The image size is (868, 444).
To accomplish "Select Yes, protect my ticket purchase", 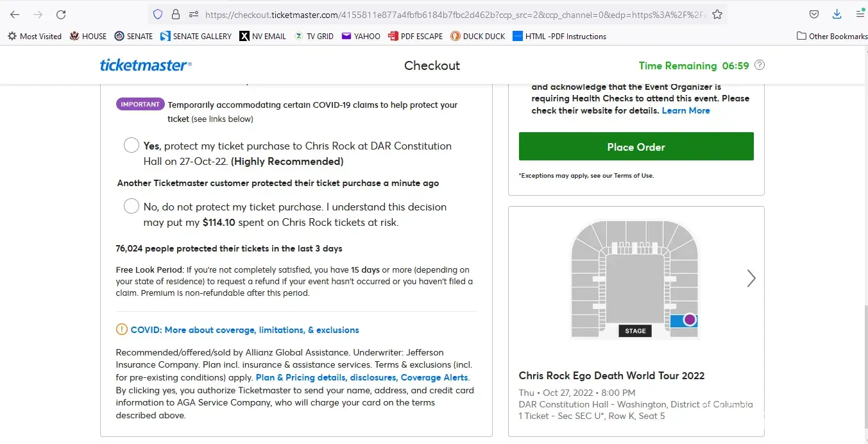I will click(x=132, y=145).
